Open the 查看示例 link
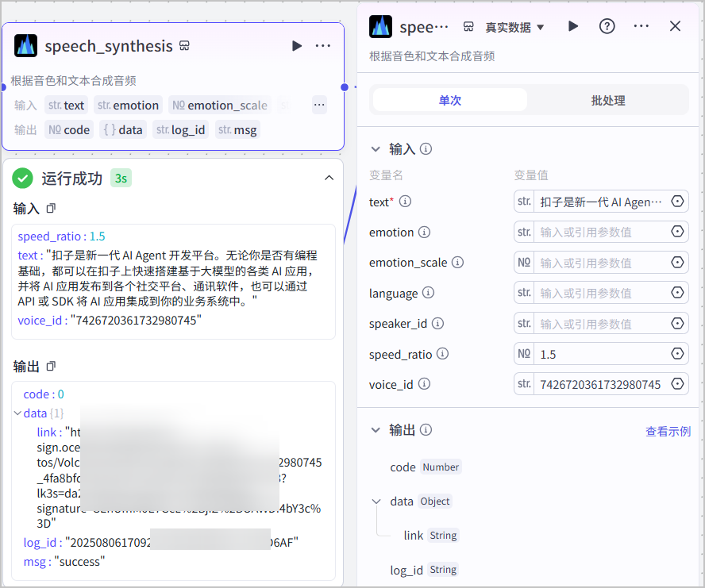The width and height of the screenshot is (705, 588). point(668,432)
